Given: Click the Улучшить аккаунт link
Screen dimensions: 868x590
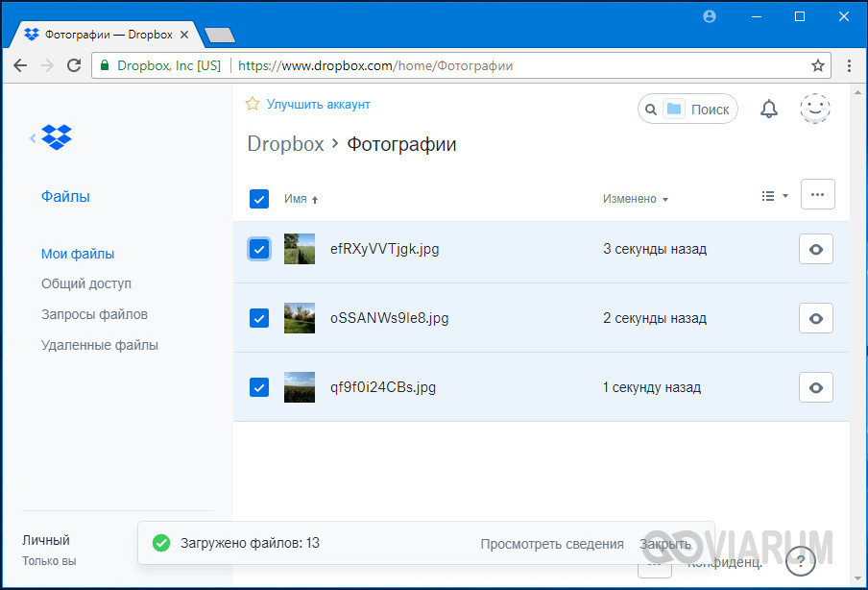Looking at the screenshot, I should [317, 104].
